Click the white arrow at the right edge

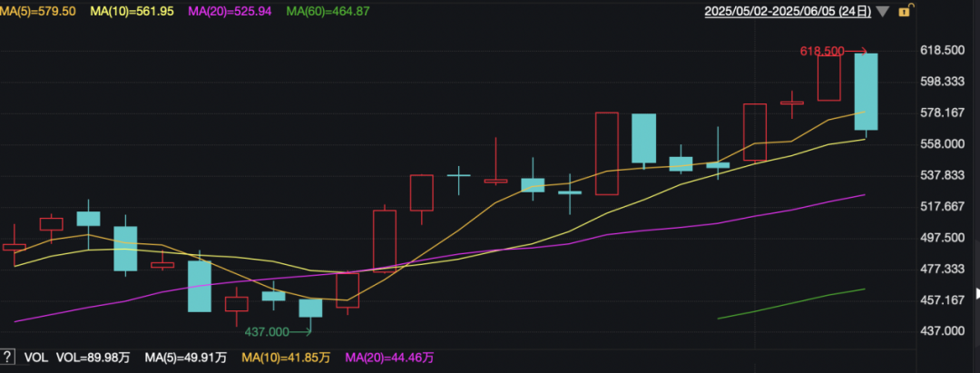point(977,294)
